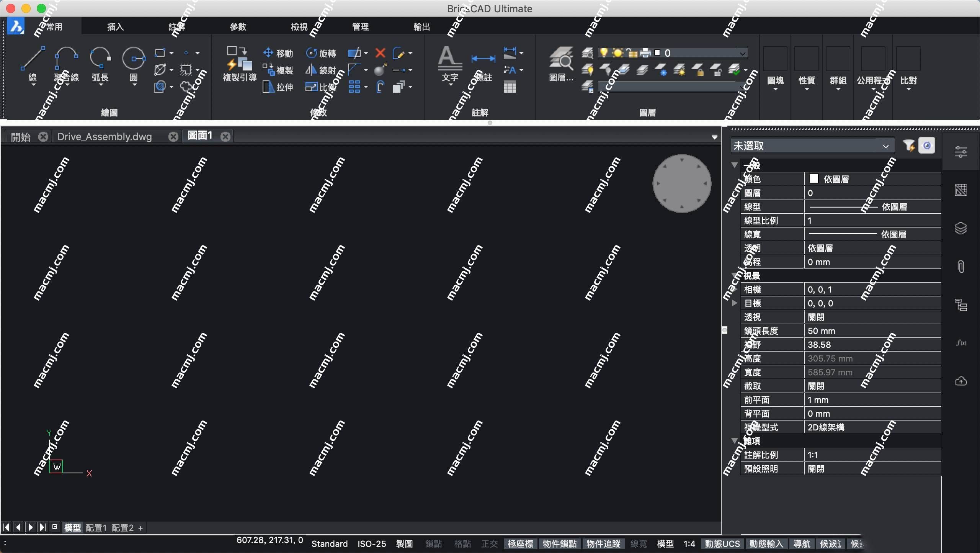
Task: Click the quick select filter icon in properties
Action: coord(909,146)
